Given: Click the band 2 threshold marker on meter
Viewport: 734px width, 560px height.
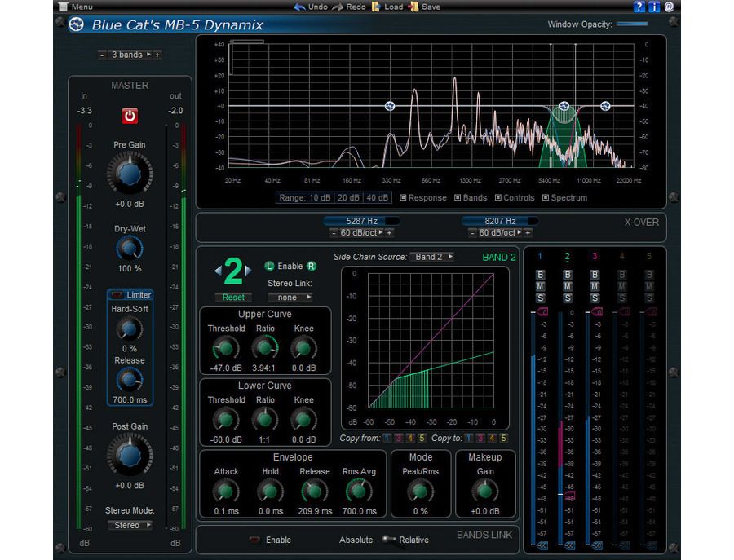Looking at the screenshot, I should click(x=570, y=496).
